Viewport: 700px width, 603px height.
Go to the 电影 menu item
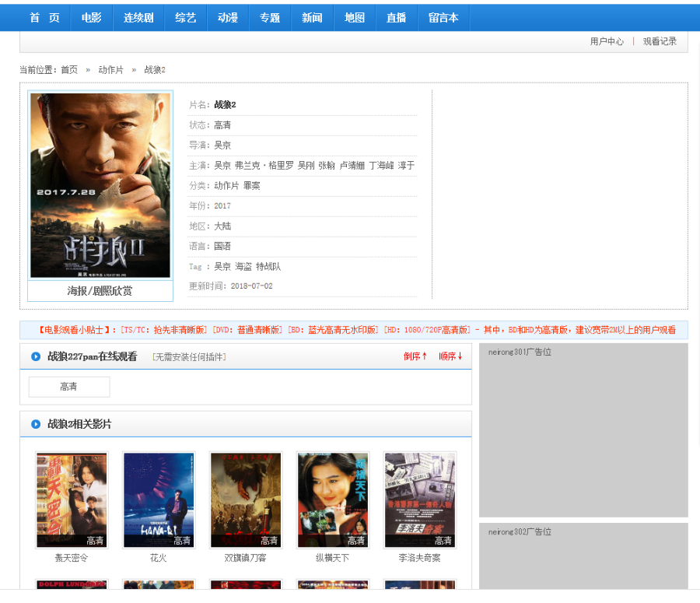click(92, 18)
